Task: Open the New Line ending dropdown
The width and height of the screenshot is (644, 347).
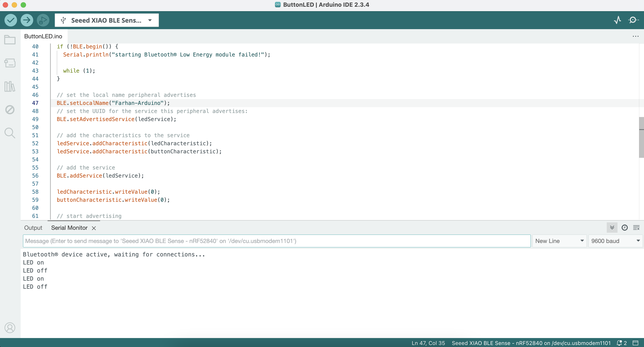Action: click(559, 241)
